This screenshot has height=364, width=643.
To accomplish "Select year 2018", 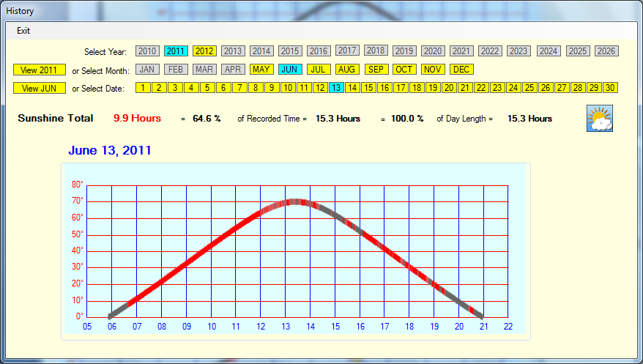I will pyautogui.click(x=376, y=51).
